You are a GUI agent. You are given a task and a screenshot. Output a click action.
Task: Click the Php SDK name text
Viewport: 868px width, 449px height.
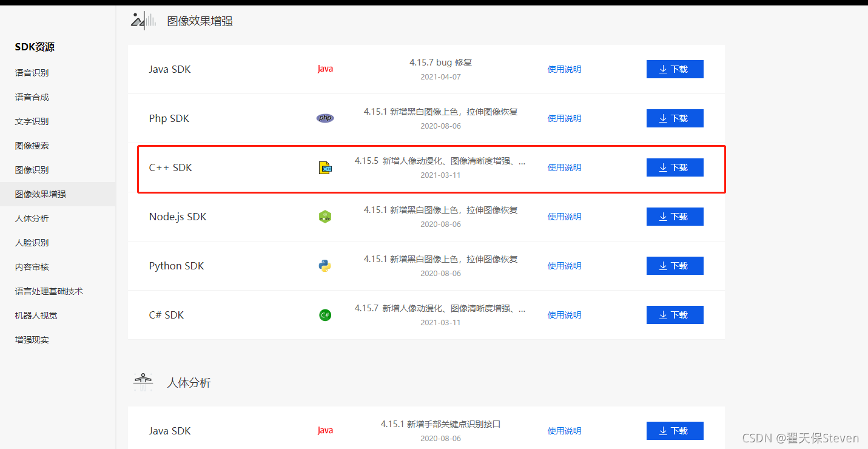169,118
